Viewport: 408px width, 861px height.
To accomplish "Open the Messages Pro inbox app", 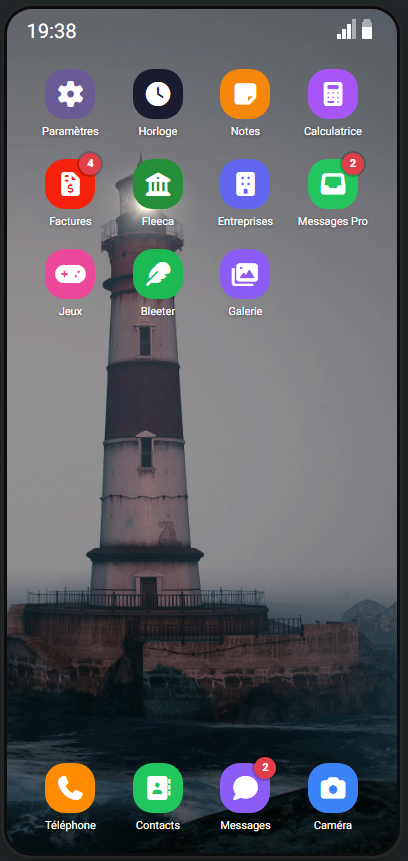I will tap(333, 184).
